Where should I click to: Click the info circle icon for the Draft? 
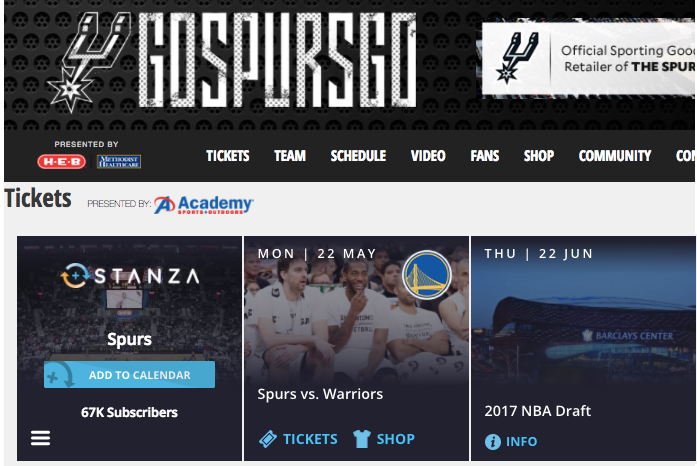tap(493, 442)
